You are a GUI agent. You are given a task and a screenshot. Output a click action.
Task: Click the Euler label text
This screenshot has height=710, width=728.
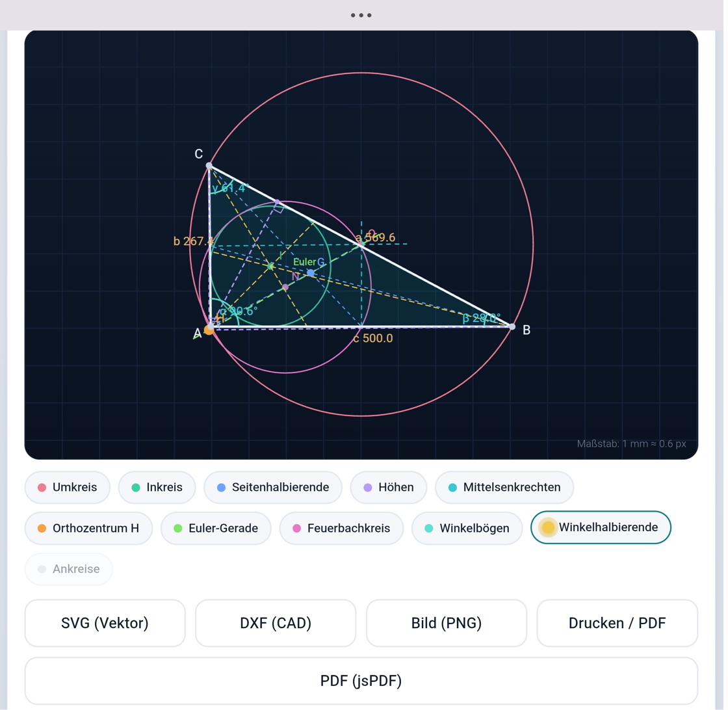click(x=305, y=262)
